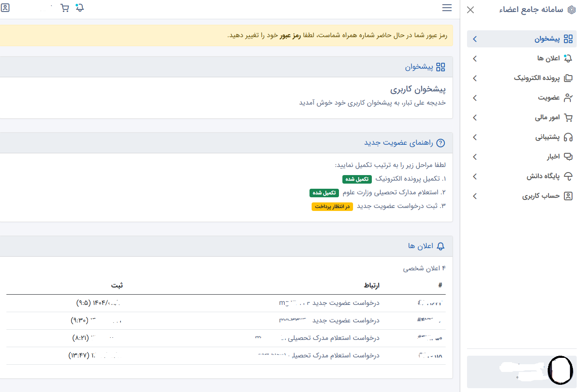This screenshot has height=392, width=581.
Task: Open the first درخواست عضویت جدید notification row
Action: pyautogui.click(x=346, y=303)
